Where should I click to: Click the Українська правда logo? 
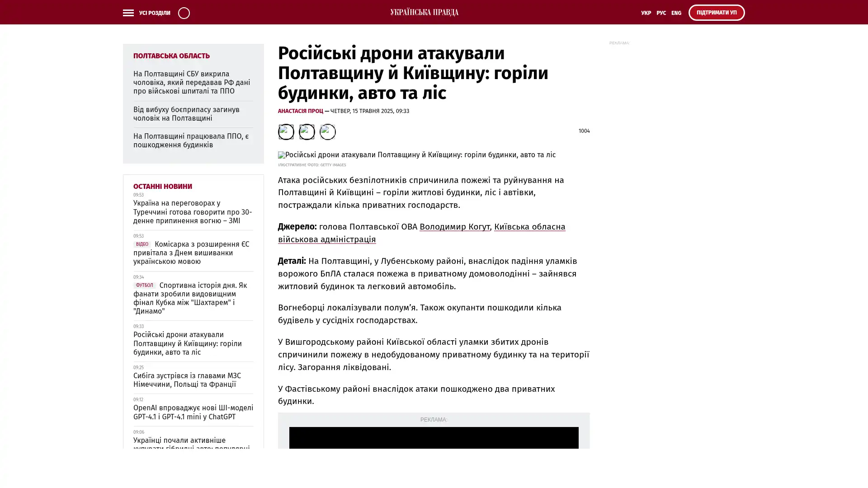424,13
